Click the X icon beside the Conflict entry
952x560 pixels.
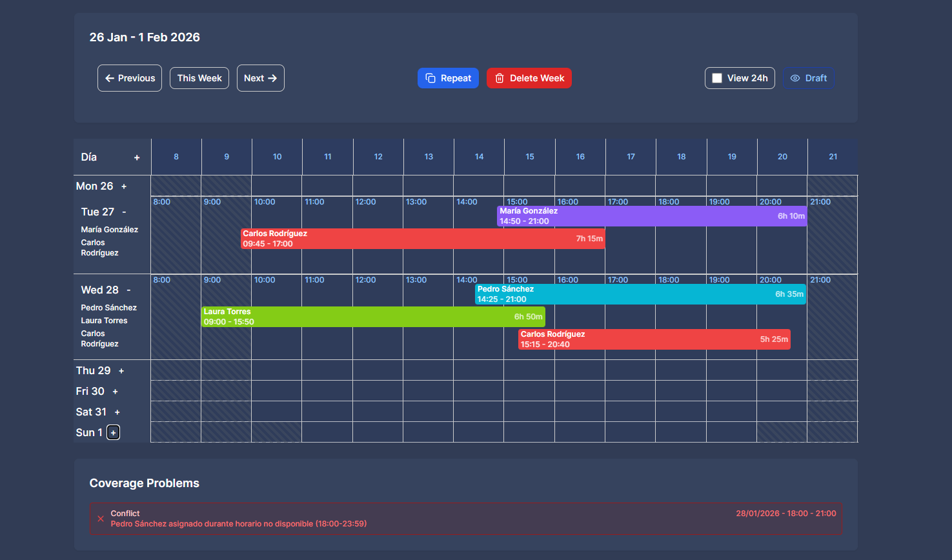tap(101, 519)
